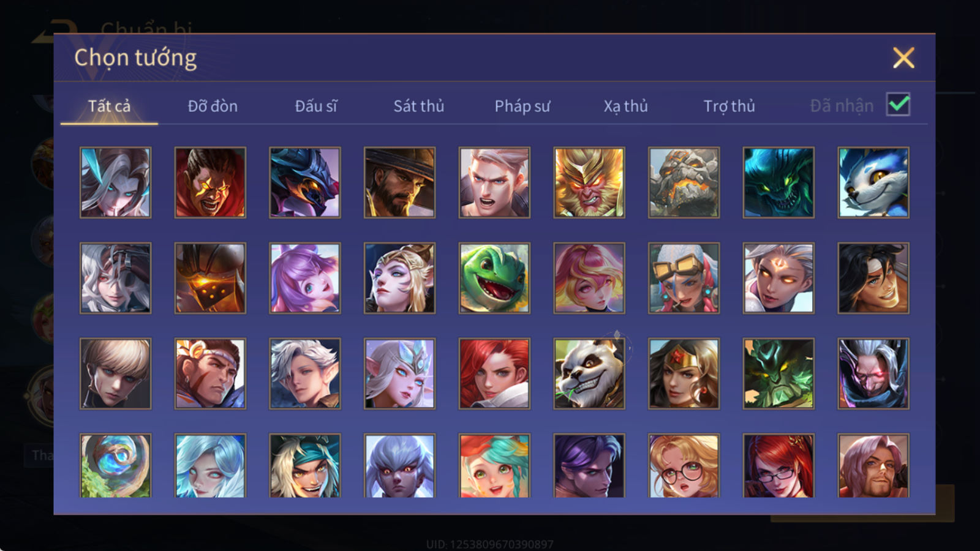This screenshot has height=551, width=980.
Task: Pick the blue fox hero portrait
Action: [x=873, y=182]
